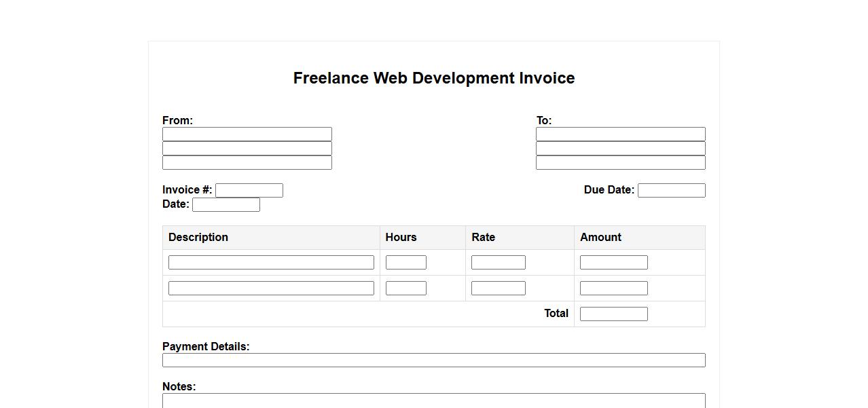Image resolution: width=868 pixels, height=408 pixels.
Task: Click the first row Description field
Action: (x=271, y=263)
